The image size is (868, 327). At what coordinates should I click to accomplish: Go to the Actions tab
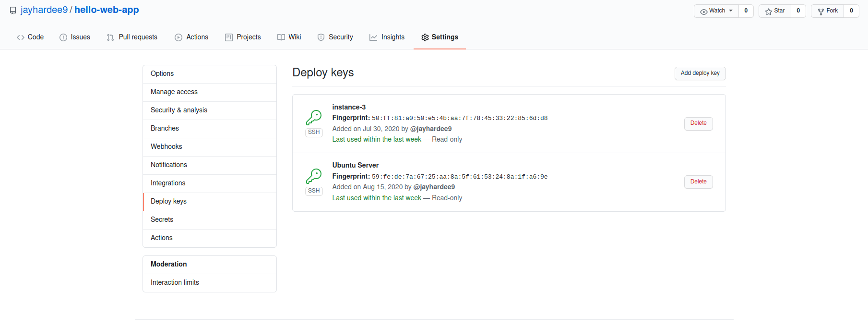(191, 37)
